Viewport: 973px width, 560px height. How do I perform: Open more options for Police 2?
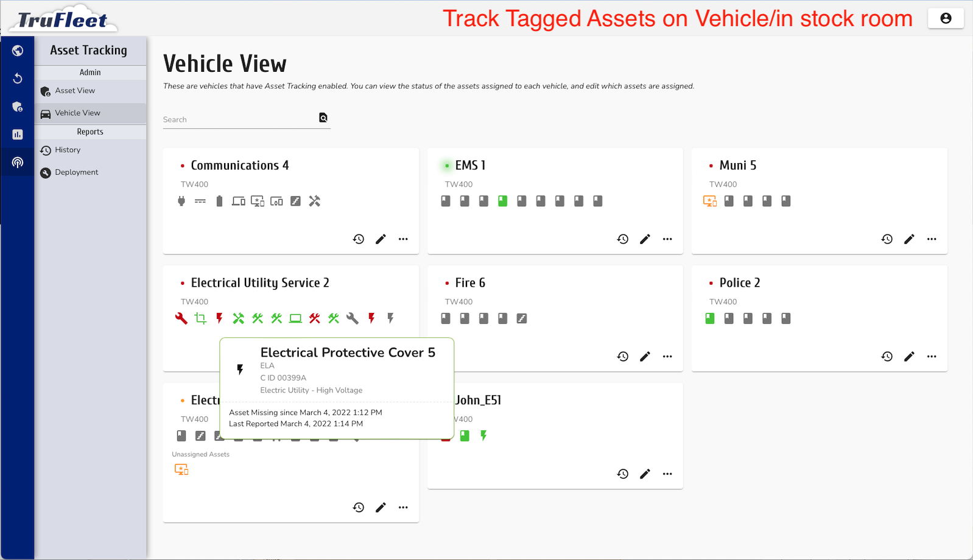[x=932, y=357]
